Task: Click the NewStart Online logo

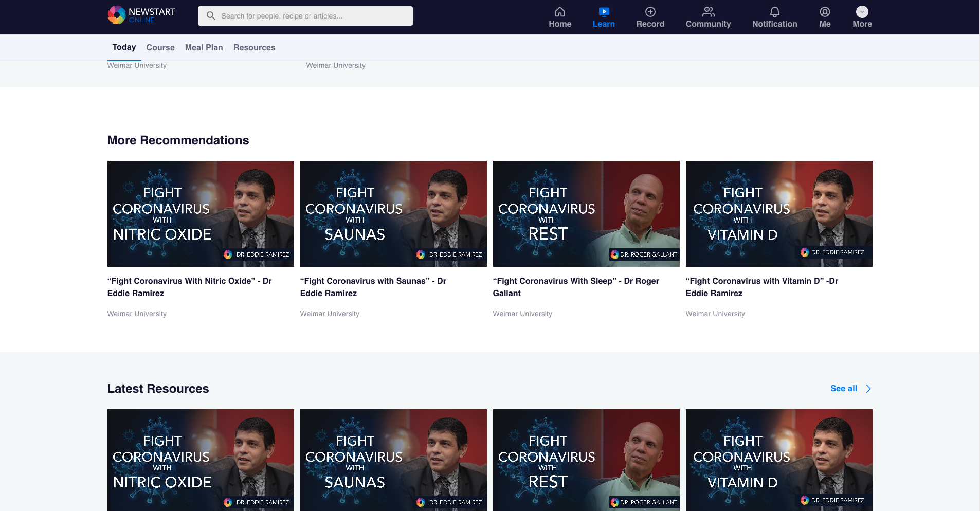Action: tap(141, 15)
